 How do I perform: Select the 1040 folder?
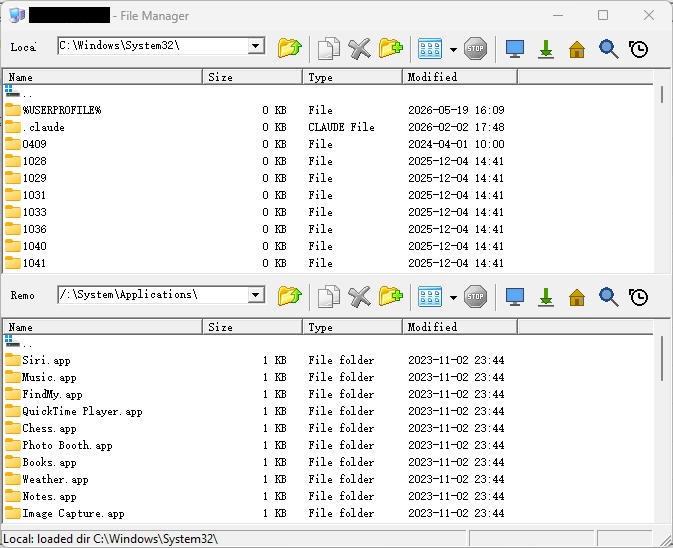[x=26, y=246]
